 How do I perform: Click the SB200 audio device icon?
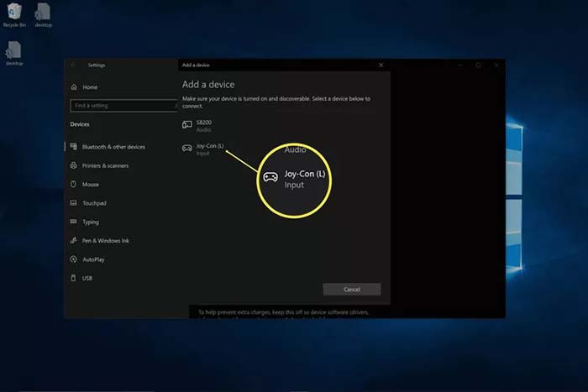point(187,125)
